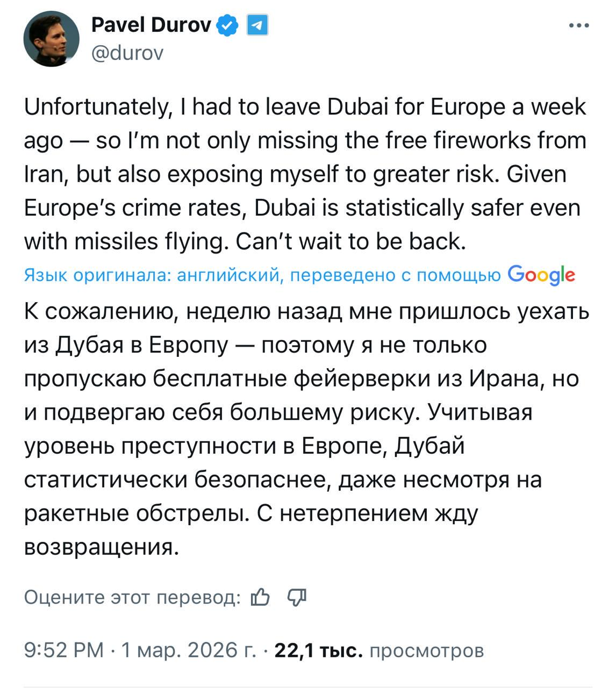Open the 22,1 тыс. просмотров view count

coord(379,650)
